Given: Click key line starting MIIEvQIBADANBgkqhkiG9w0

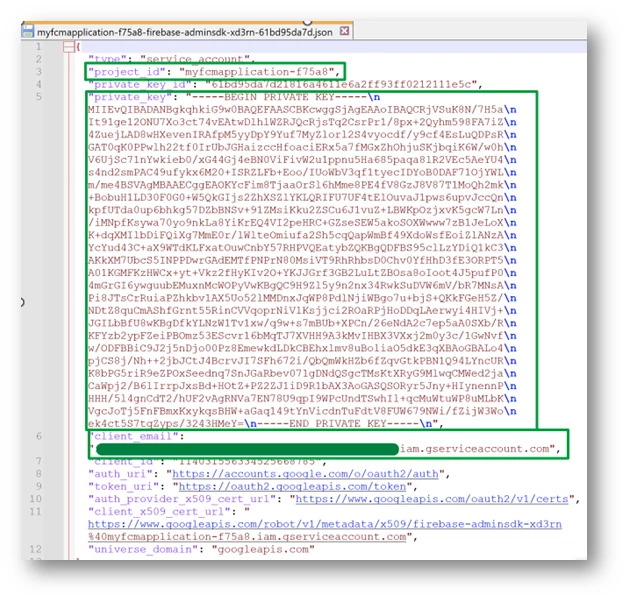Looking at the screenshot, I should tap(302, 109).
